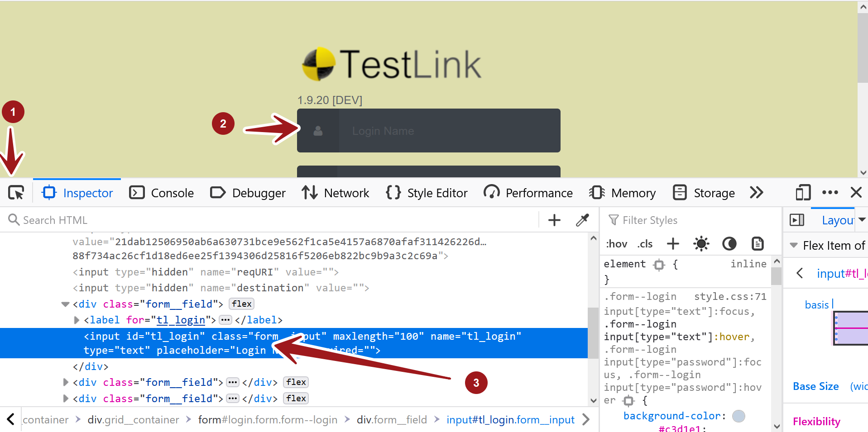Expand the label for tl_login element
Screen dimensions: 868x432
pos(76,320)
